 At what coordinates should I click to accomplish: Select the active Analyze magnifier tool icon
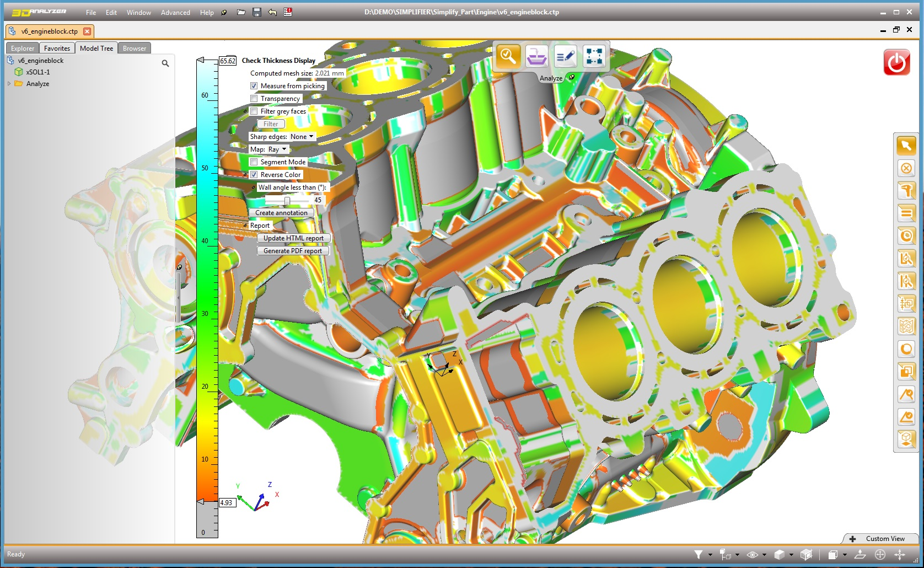point(508,56)
